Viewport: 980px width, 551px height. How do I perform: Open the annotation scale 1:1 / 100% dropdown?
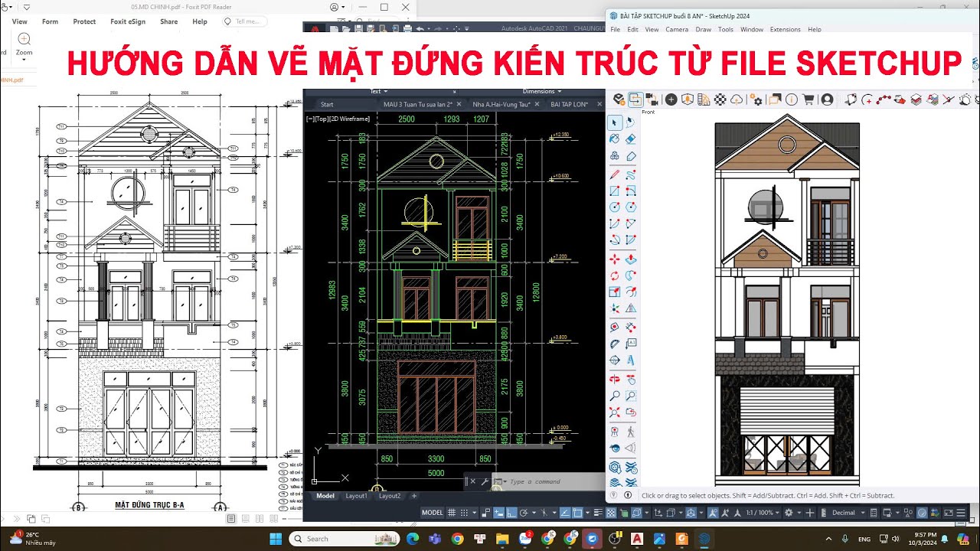point(763,513)
